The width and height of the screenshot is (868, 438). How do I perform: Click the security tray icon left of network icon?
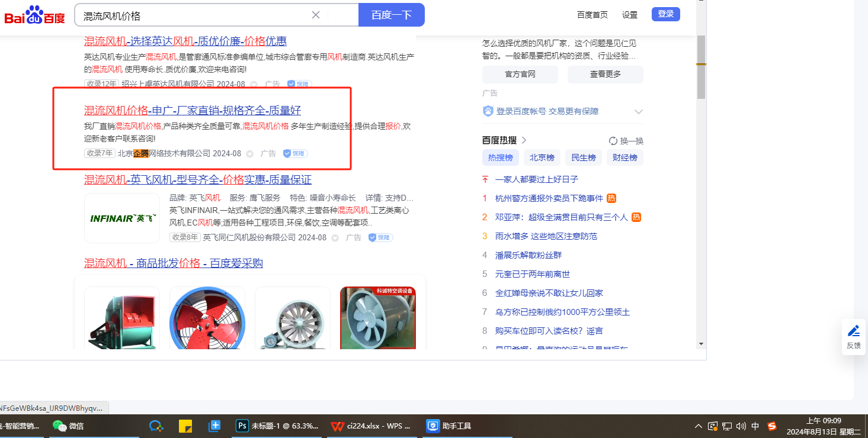(x=713, y=426)
